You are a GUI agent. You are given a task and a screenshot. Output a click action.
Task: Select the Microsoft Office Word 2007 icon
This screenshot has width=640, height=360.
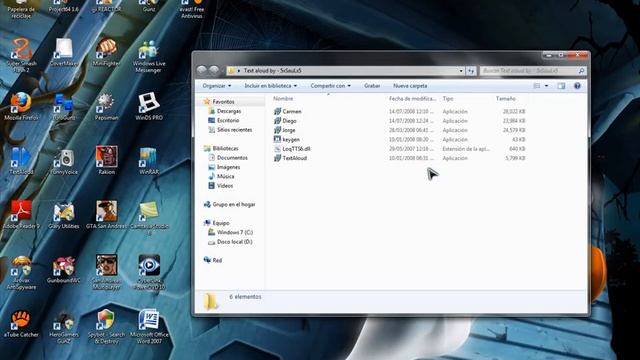pyautogui.click(x=149, y=326)
